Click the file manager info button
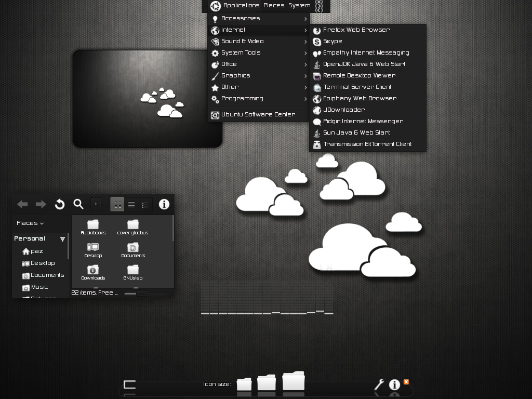The width and height of the screenshot is (532, 399). point(164,204)
